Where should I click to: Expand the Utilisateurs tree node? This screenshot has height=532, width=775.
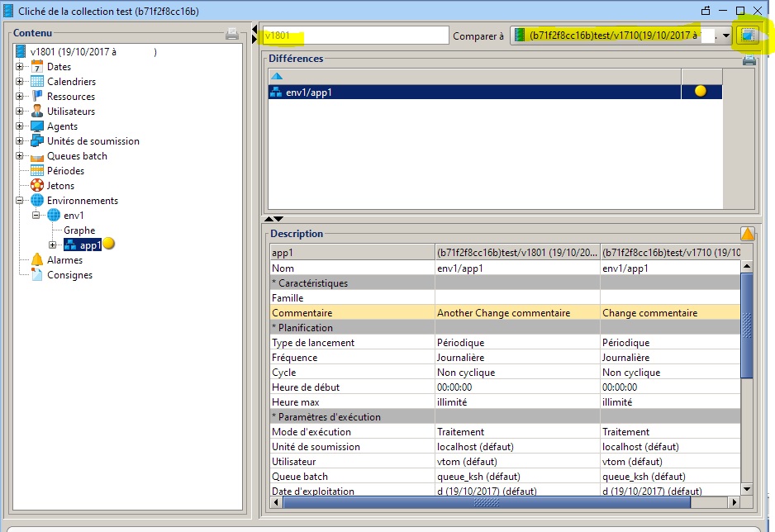coord(19,112)
